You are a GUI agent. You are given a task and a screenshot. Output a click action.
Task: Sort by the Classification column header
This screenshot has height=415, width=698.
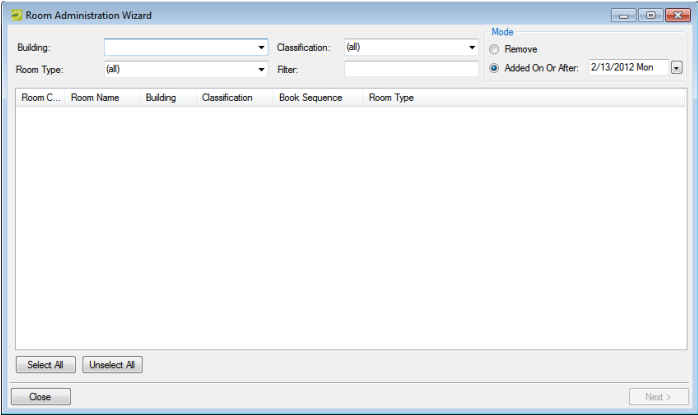click(x=235, y=98)
